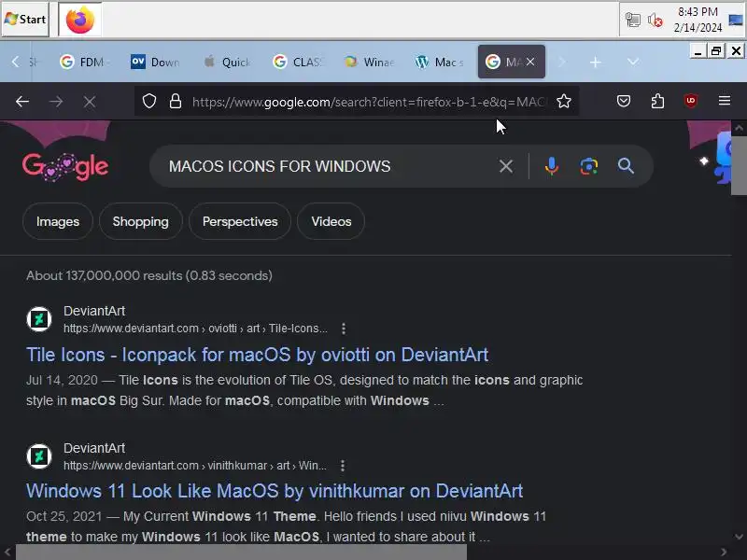The image size is (747, 560).
Task: Click the DeviantArt favicon of second result
Action: coord(39,456)
